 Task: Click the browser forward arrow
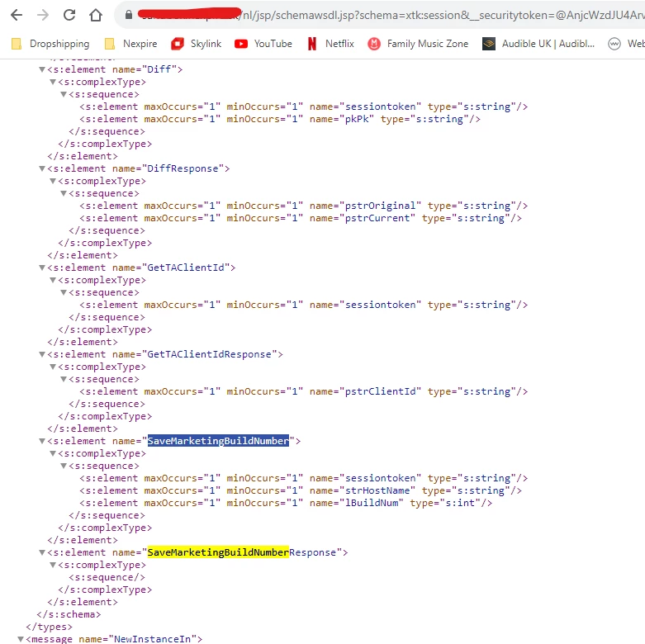pos(43,15)
